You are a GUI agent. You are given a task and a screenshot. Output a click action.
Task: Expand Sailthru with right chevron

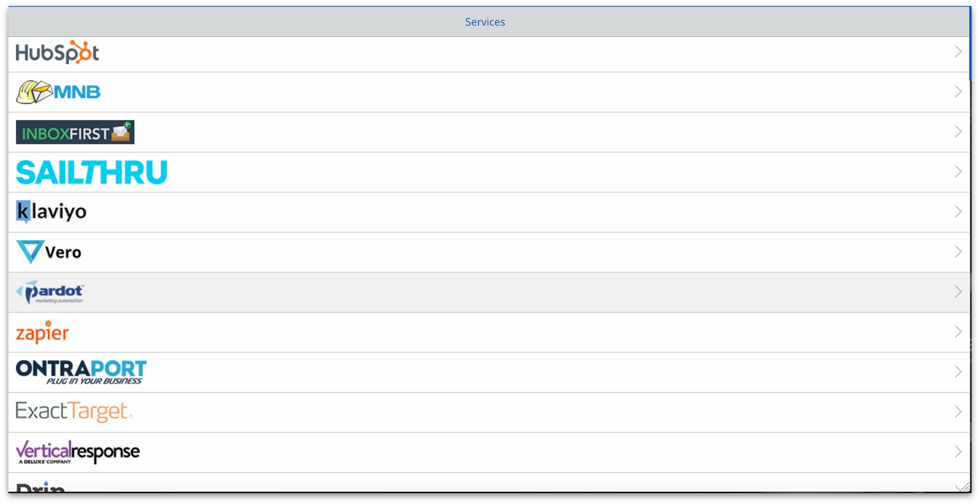(958, 172)
